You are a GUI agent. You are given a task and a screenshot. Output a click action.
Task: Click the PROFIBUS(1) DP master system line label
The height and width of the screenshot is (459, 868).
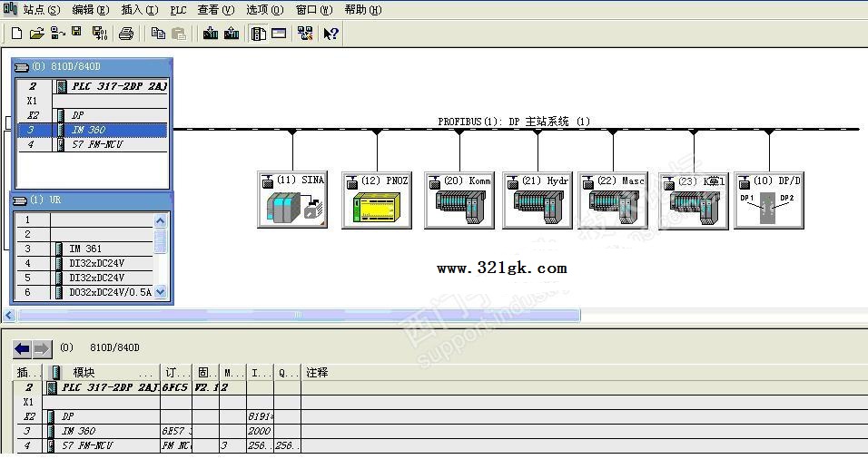coord(514,122)
